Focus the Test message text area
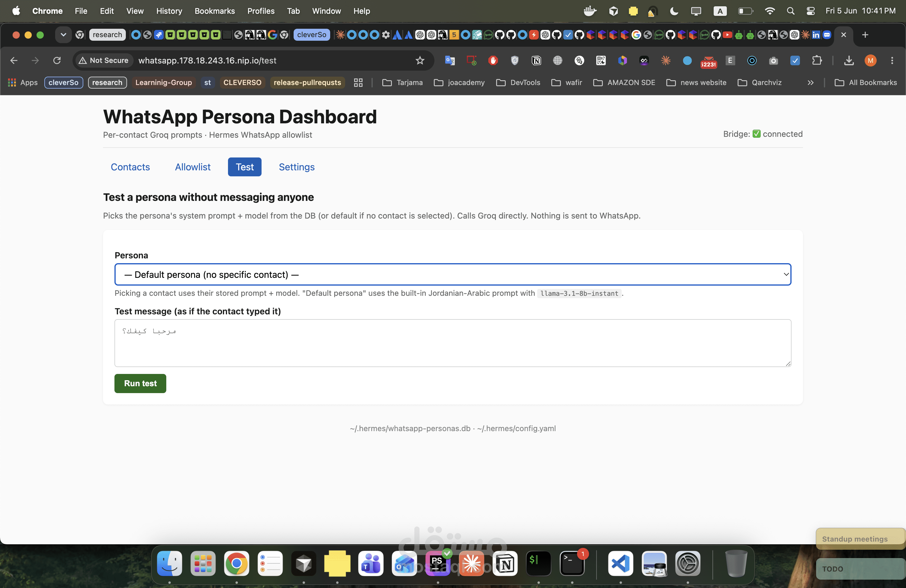This screenshot has height=588, width=906. click(453, 343)
